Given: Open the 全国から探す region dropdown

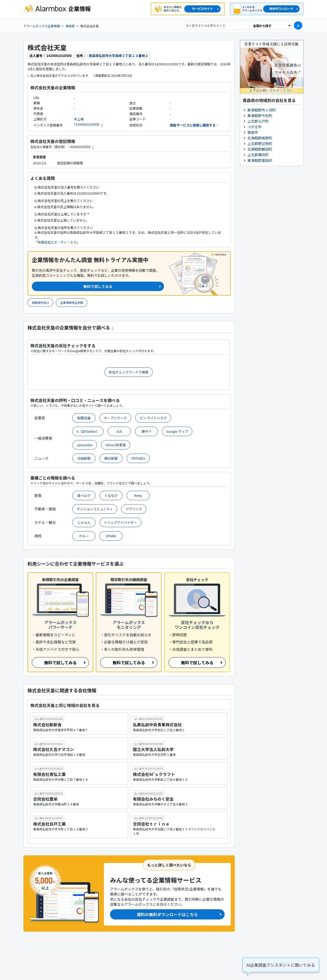Looking at the screenshot, I should (x=271, y=25).
